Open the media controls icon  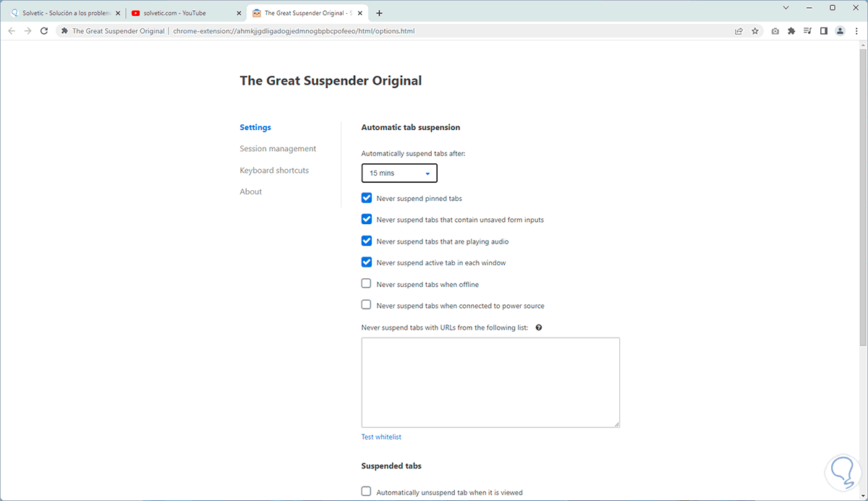click(807, 31)
